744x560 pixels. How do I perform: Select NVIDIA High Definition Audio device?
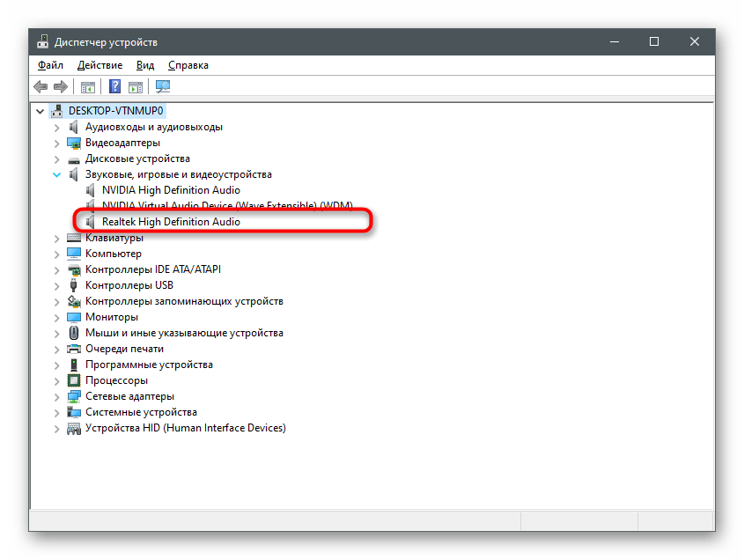pyautogui.click(x=171, y=190)
